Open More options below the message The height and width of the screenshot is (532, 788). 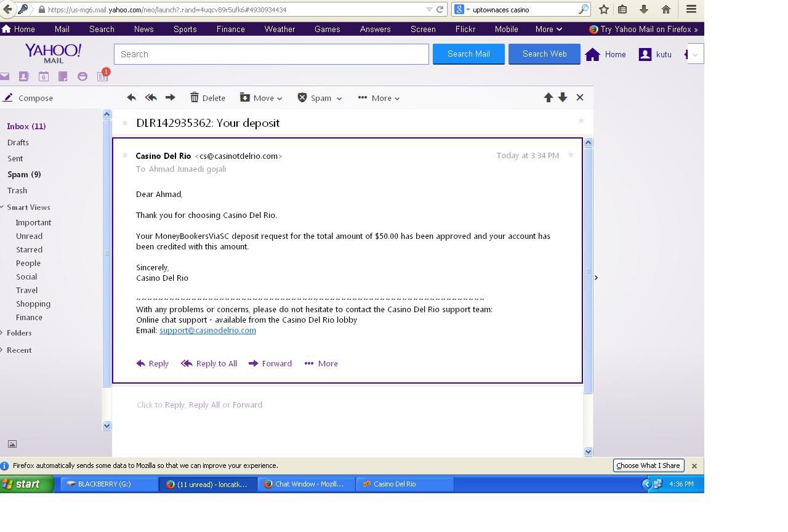[321, 363]
